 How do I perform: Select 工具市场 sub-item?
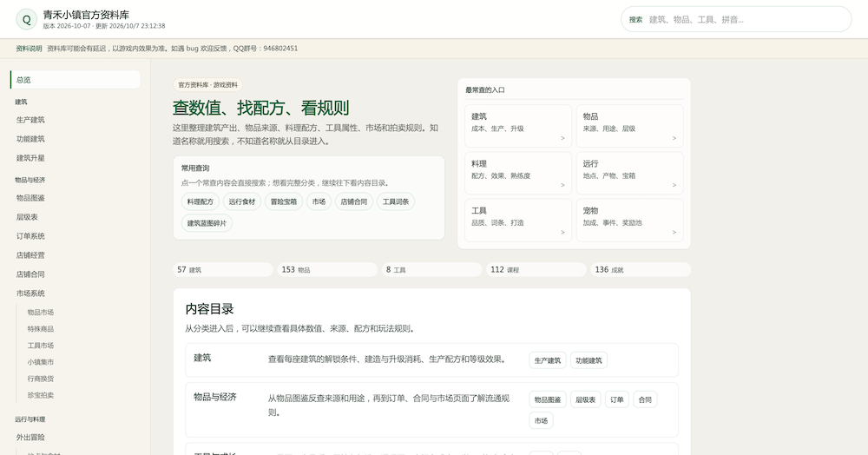pos(41,346)
